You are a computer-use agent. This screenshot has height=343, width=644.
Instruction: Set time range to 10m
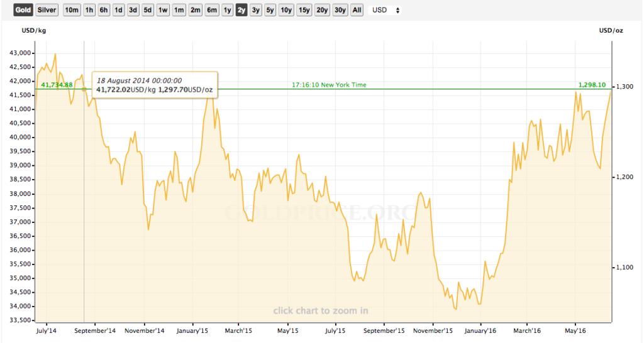click(x=72, y=10)
